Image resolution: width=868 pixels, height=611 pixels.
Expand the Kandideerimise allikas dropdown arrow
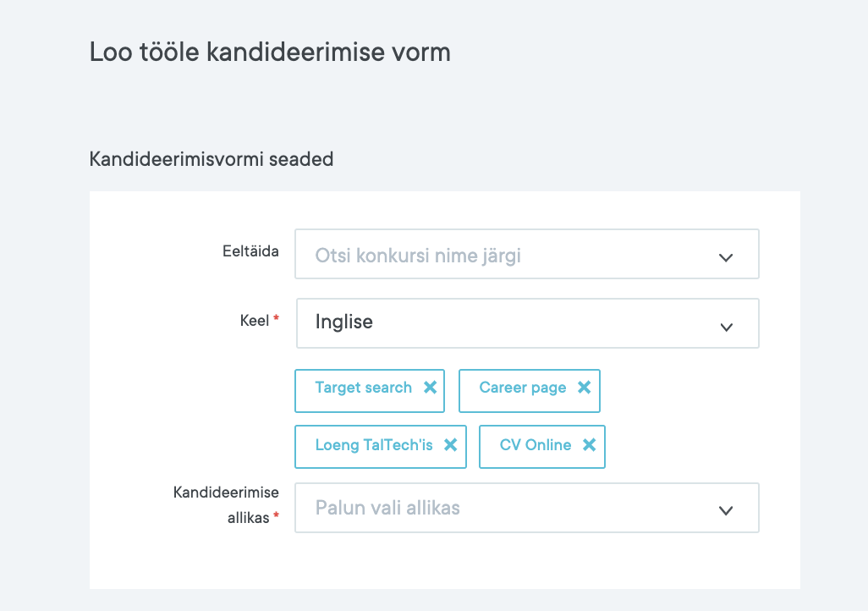[725, 509]
